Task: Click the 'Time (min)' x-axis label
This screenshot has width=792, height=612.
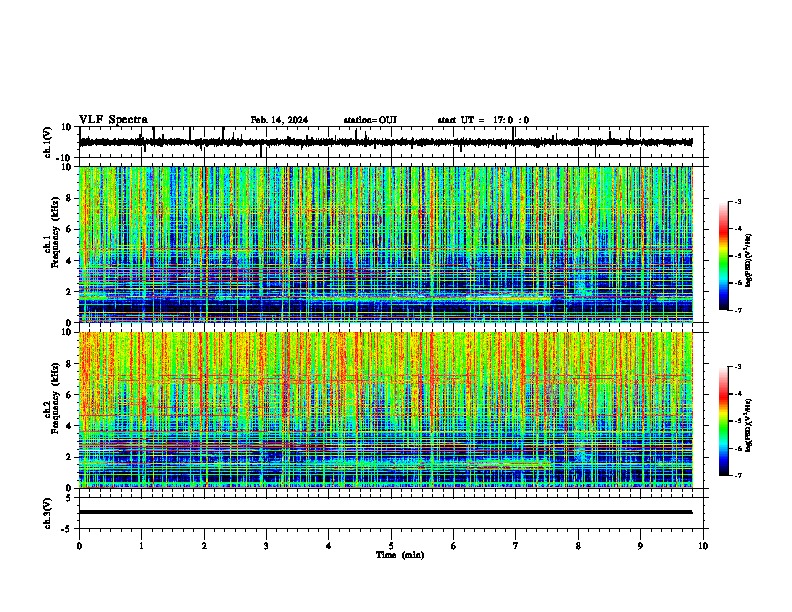Action: click(400, 555)
